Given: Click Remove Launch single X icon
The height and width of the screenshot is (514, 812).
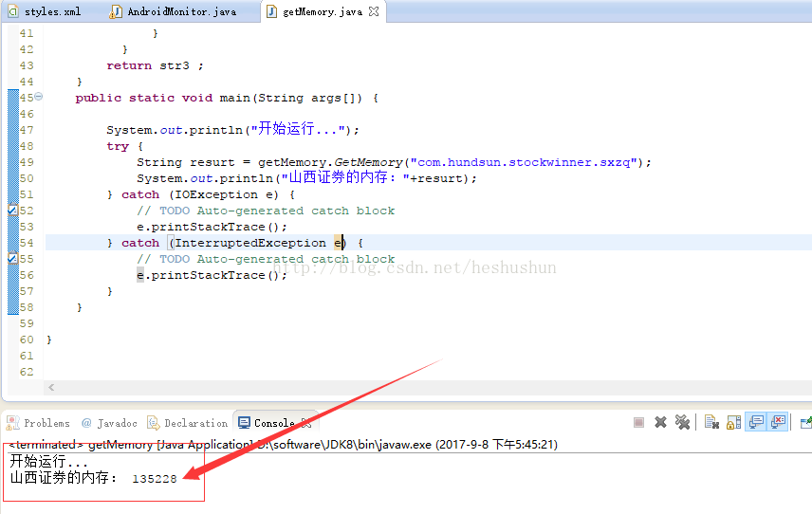Looking at the screenshot, I should [660, 423].
